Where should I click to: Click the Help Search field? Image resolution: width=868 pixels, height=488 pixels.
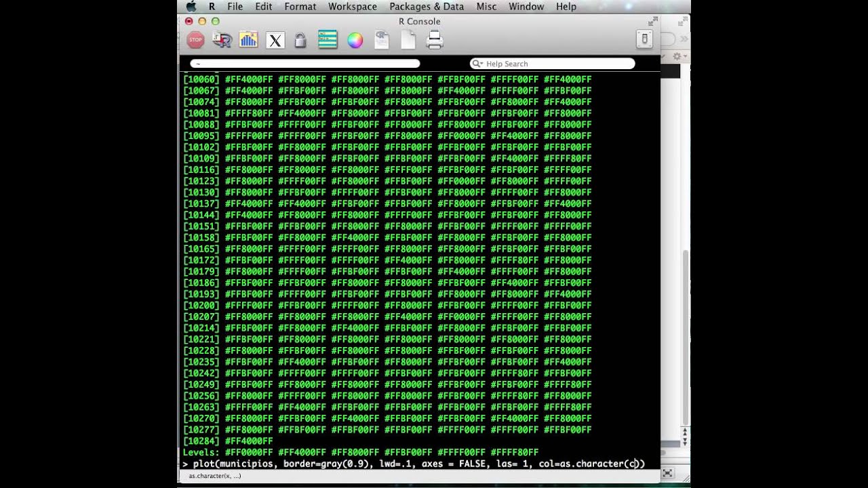(553, 64)
